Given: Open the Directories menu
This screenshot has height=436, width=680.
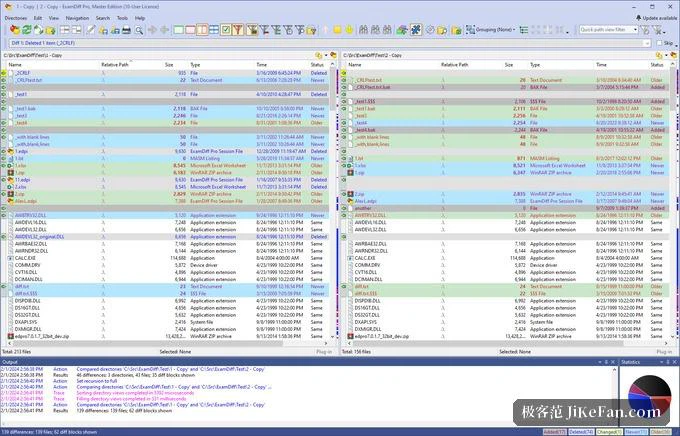Looking at the screenshot, I should pos(16,18).
